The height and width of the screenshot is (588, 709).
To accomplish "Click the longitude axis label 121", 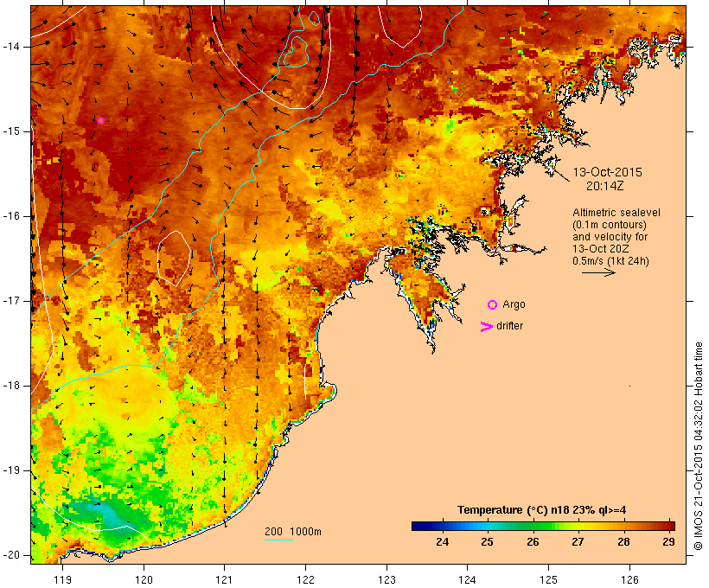I will click(x=224, y=579).
